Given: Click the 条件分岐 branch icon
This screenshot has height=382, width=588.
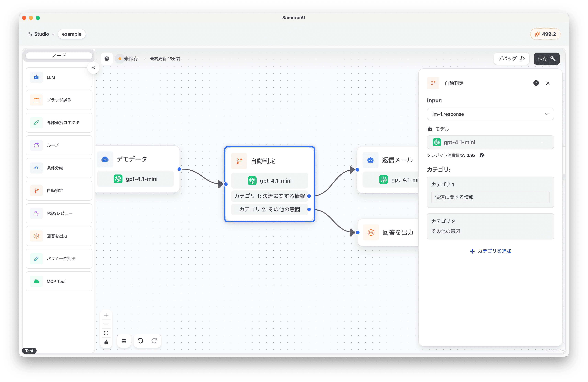Looking at the screenshot, I should (x=36, y=168).
